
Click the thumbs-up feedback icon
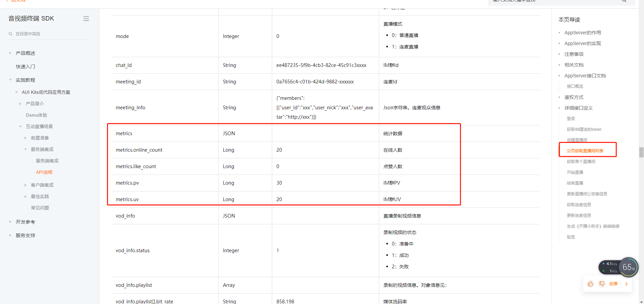pos(591,284)
